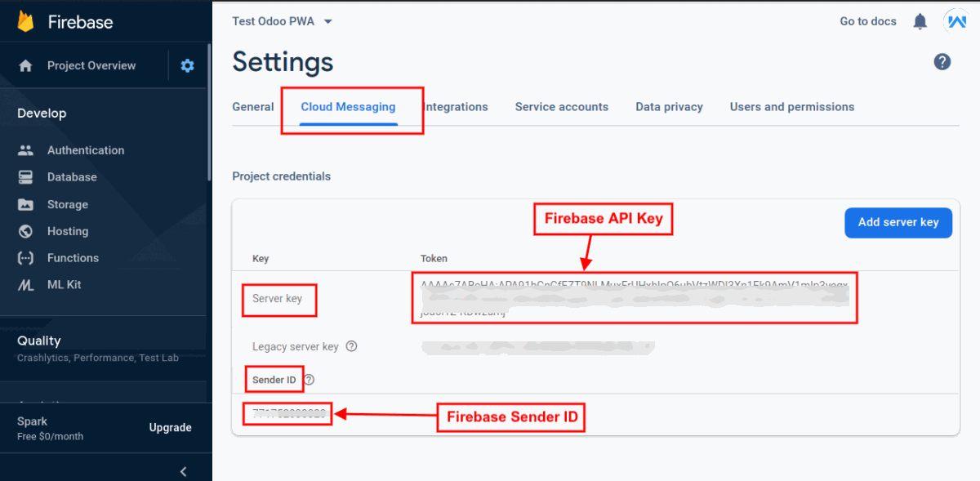
Task: Open the Service accounts tab
Action: (x=562, y=107)
